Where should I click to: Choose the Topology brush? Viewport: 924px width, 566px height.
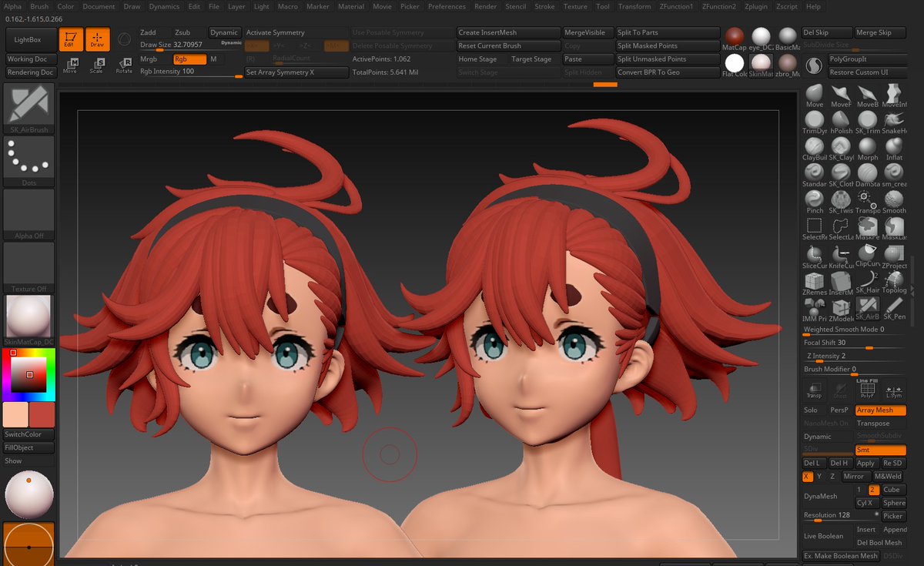coord(894,283)
